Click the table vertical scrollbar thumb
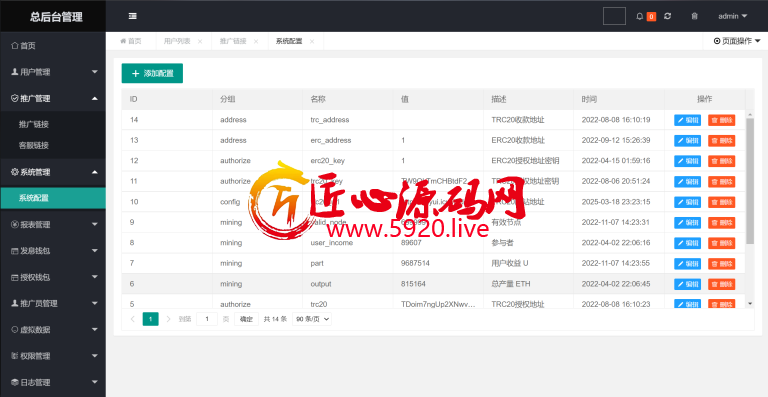 coord(750,181)
